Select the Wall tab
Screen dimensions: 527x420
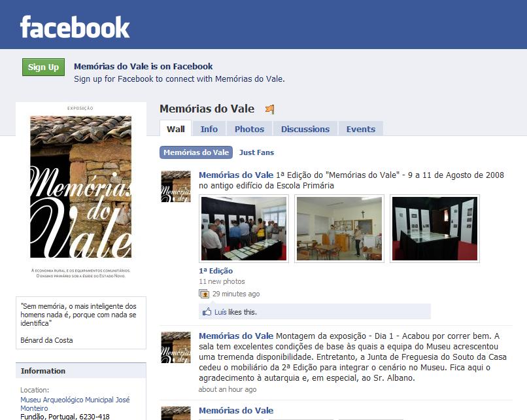click(x=176, y=129)
